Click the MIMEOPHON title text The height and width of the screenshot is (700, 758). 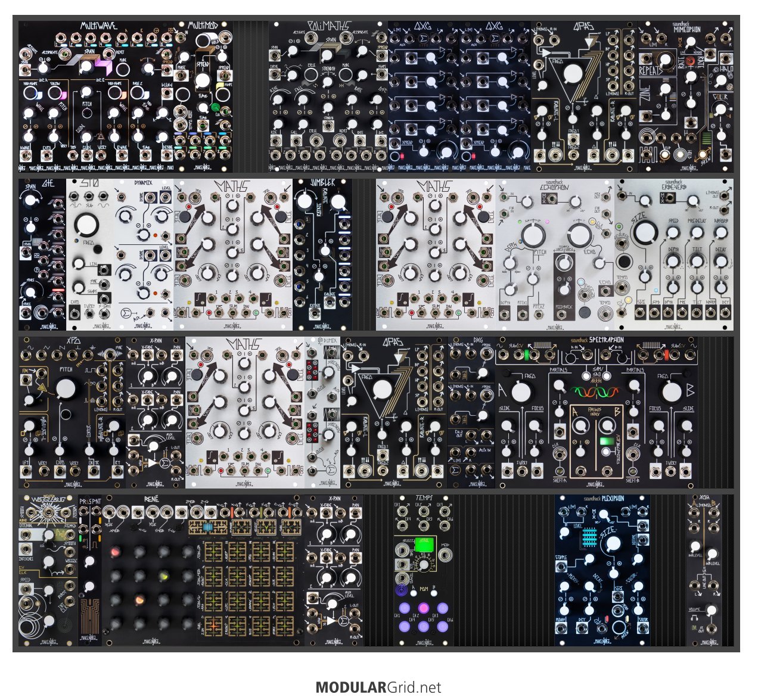click(688, 29)
